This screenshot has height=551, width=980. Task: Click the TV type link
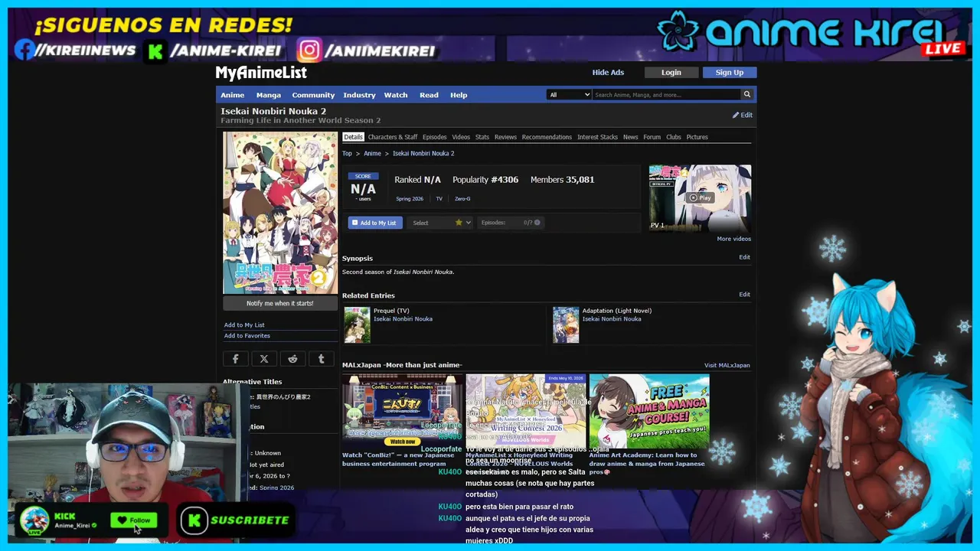[x=439, y=199]
